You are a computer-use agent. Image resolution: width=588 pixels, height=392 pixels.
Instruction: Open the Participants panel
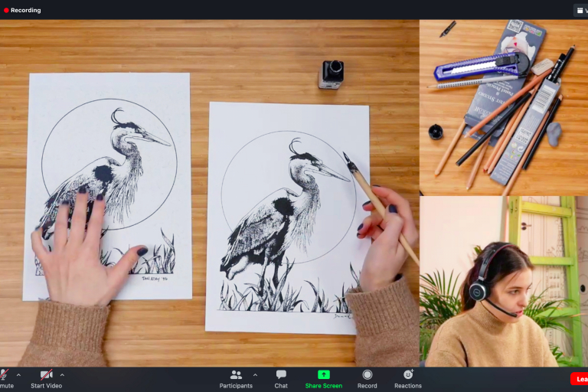point(236,374)
